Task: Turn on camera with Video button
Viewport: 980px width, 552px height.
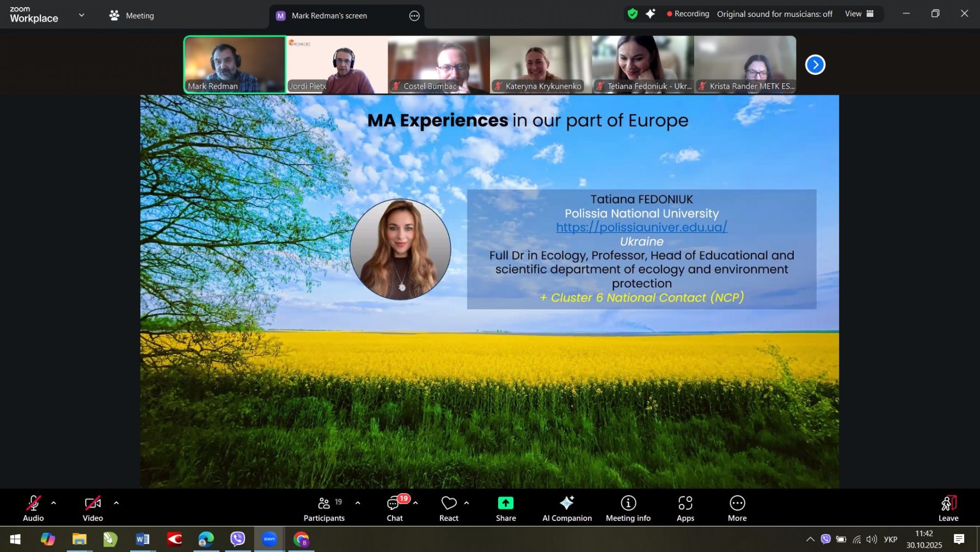Action: [x=93, y=507]
